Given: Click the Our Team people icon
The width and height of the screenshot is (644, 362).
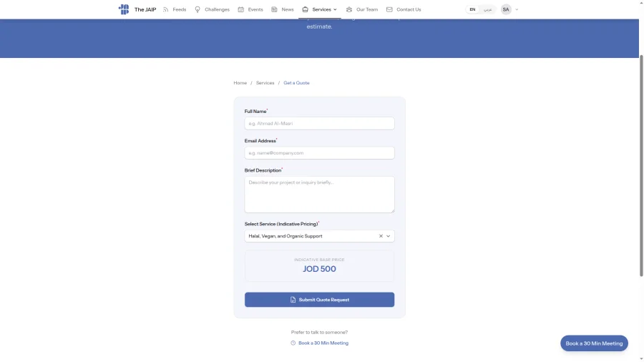Looking at the screenshot, I should (349, 9).
